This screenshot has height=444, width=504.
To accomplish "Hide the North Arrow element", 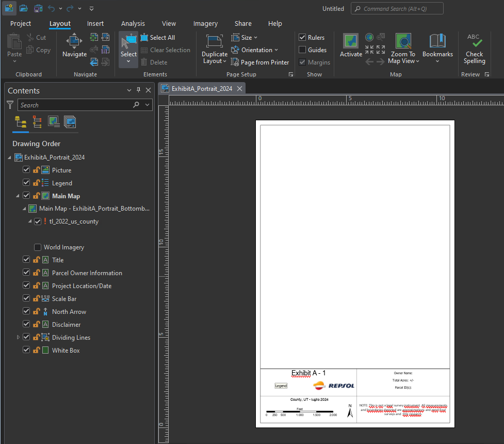I will [26, 312].
